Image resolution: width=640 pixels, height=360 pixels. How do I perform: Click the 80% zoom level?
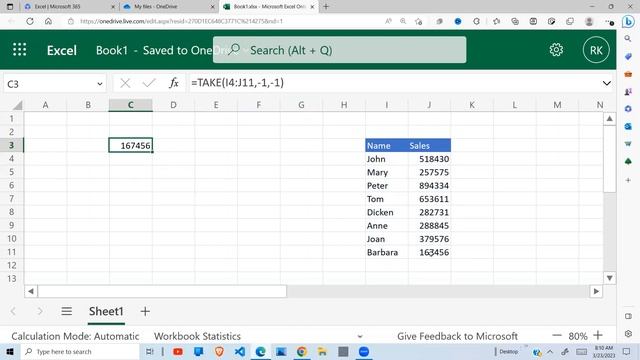pos(578,336)
